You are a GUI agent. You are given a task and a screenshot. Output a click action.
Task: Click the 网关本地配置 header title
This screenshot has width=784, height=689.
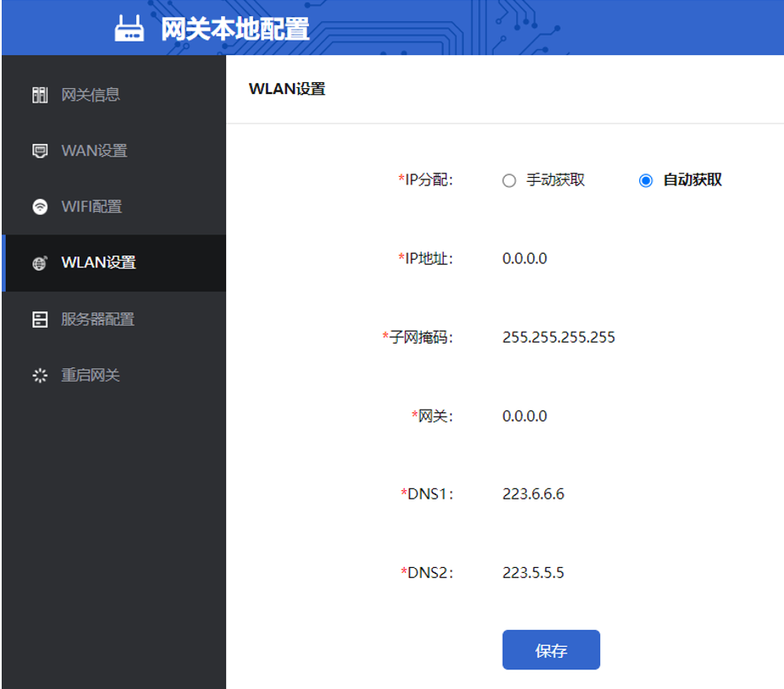coord(235,29)
